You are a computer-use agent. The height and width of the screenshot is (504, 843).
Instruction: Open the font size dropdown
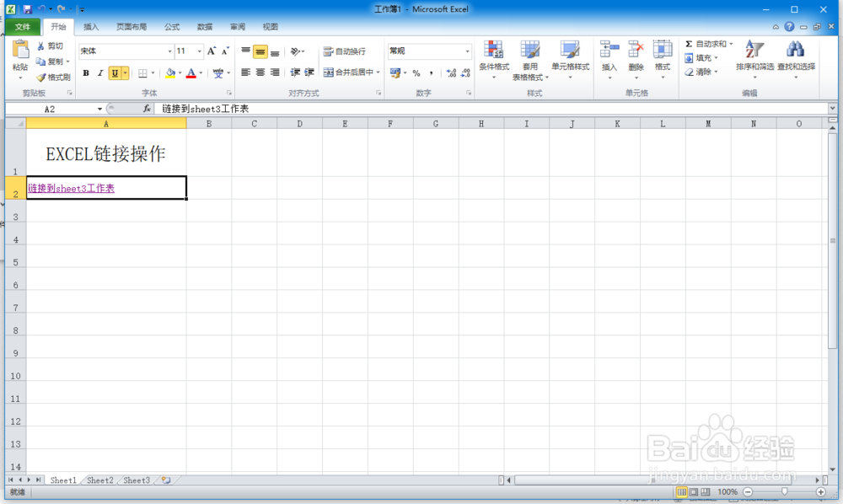pyautogui.click(x=200, y=51)
